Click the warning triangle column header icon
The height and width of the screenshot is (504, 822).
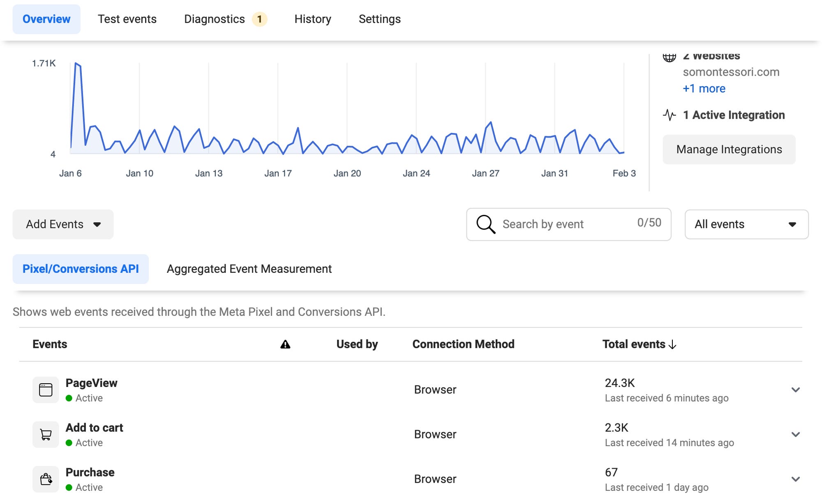point(285,344)
